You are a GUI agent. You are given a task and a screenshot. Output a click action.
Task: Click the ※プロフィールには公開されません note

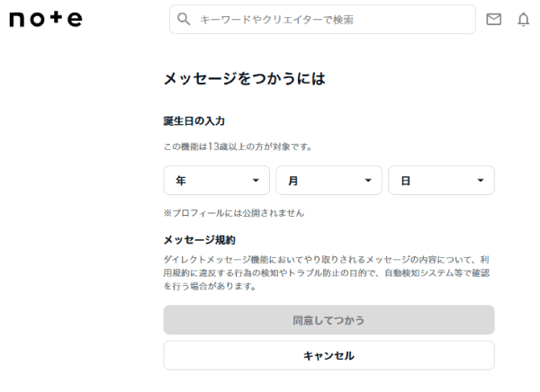pos(234,213)
